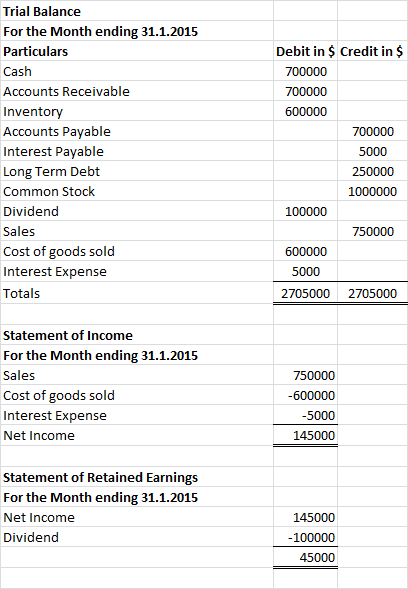Select the 750000 credit in Trial Balance Sales row

(x=373, y=231)
